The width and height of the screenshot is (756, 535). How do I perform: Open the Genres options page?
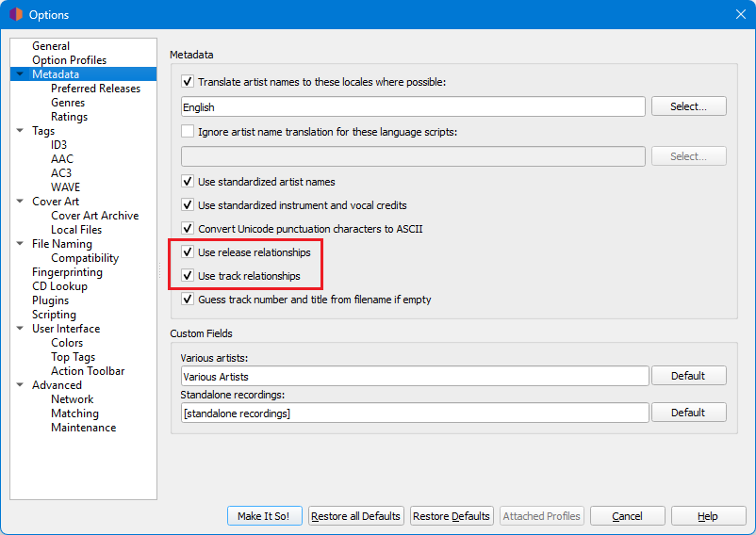(x=68, y=103)
